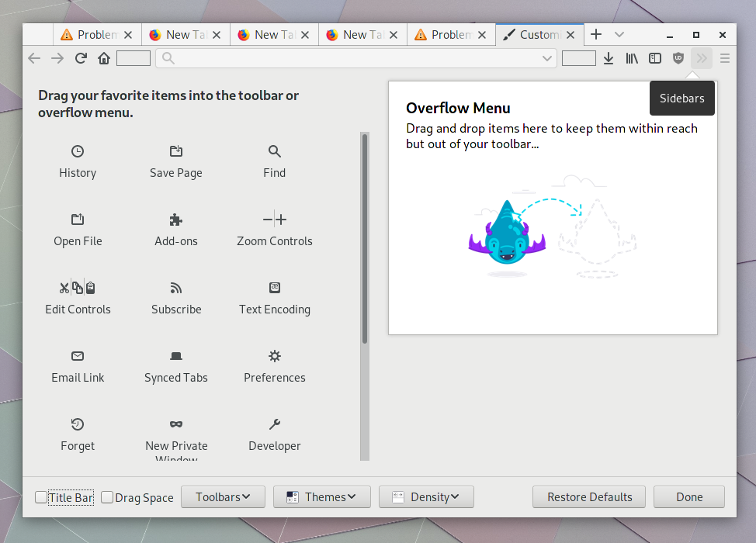756x543 pixels.
Task: Close the third New Tab
Action: (394, 35)
